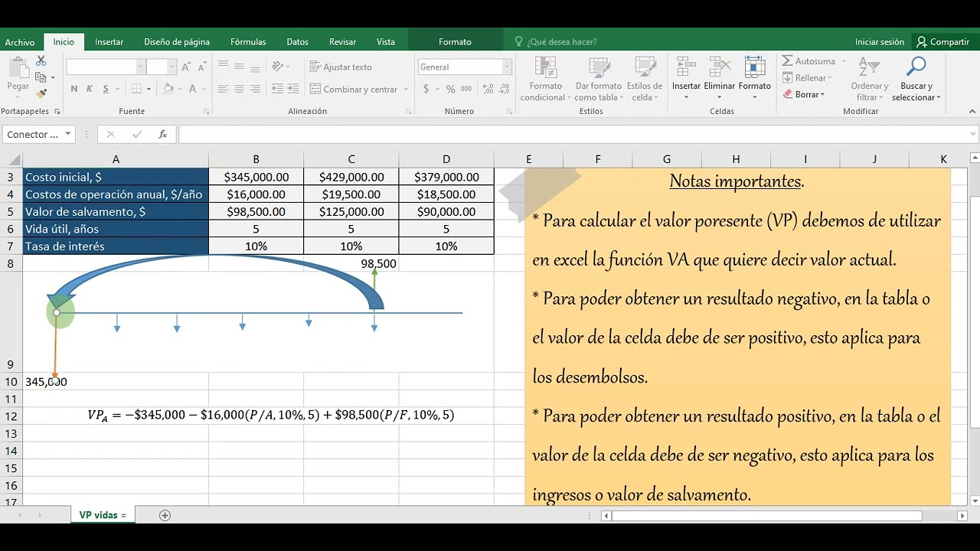Click the increase indent icon
Image resolution: width=980 pixels, height=551 pixels.
click(x=293, y=90)
